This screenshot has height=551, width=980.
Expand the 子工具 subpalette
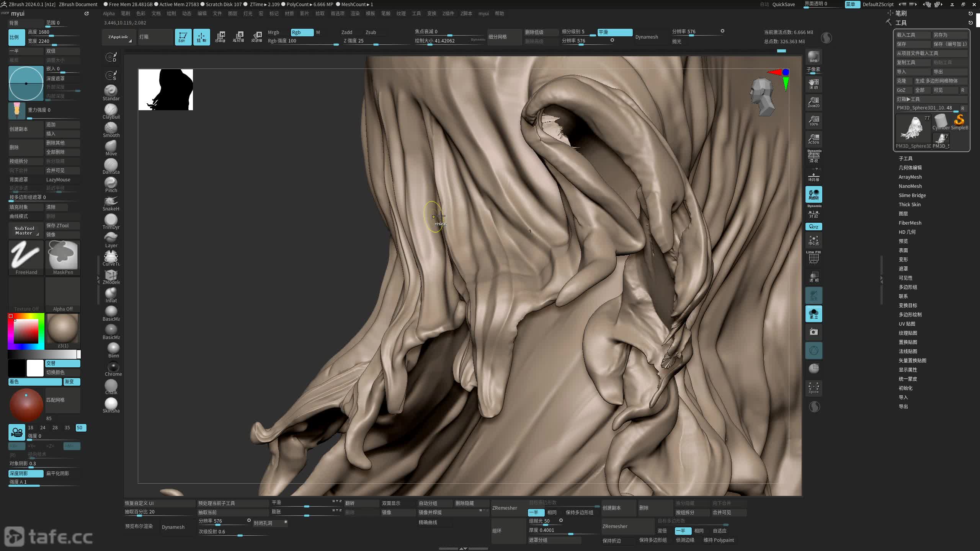(905, 158)
